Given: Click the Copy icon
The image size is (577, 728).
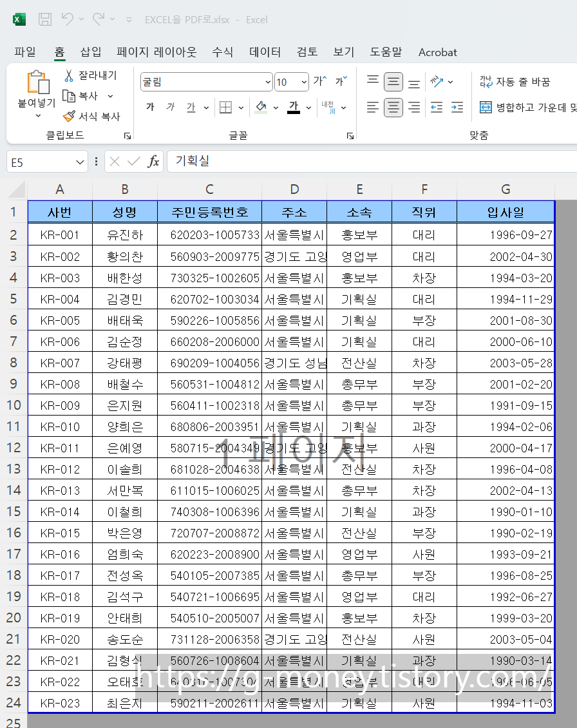Looking at the screenshot, I should click(69, 96).
